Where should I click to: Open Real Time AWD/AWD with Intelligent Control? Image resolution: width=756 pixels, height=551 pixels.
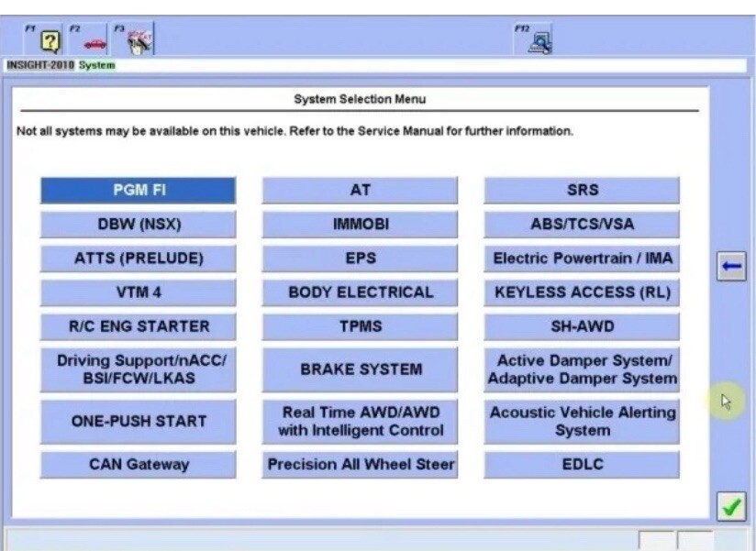coord(361,422)
